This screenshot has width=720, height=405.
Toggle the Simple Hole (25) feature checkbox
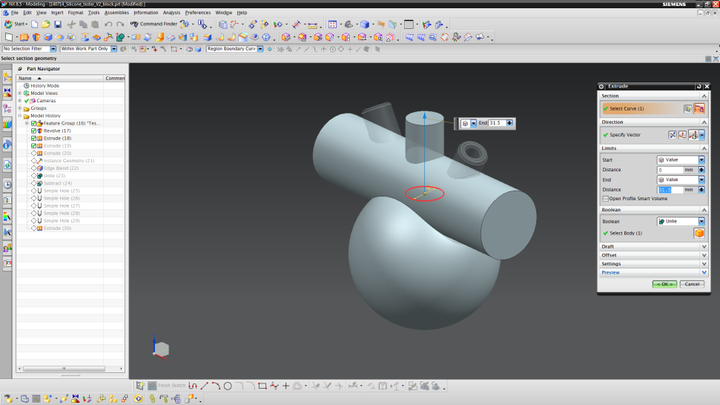click(34, 191)
